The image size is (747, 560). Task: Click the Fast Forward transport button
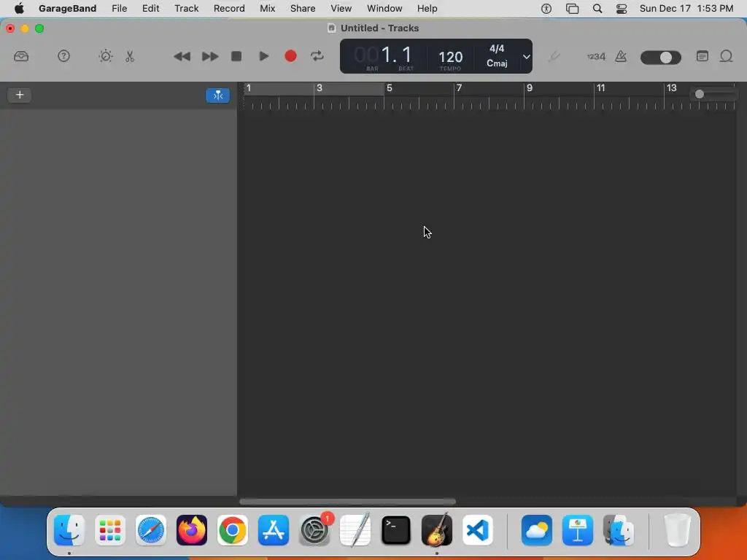(x=209, y=57)
